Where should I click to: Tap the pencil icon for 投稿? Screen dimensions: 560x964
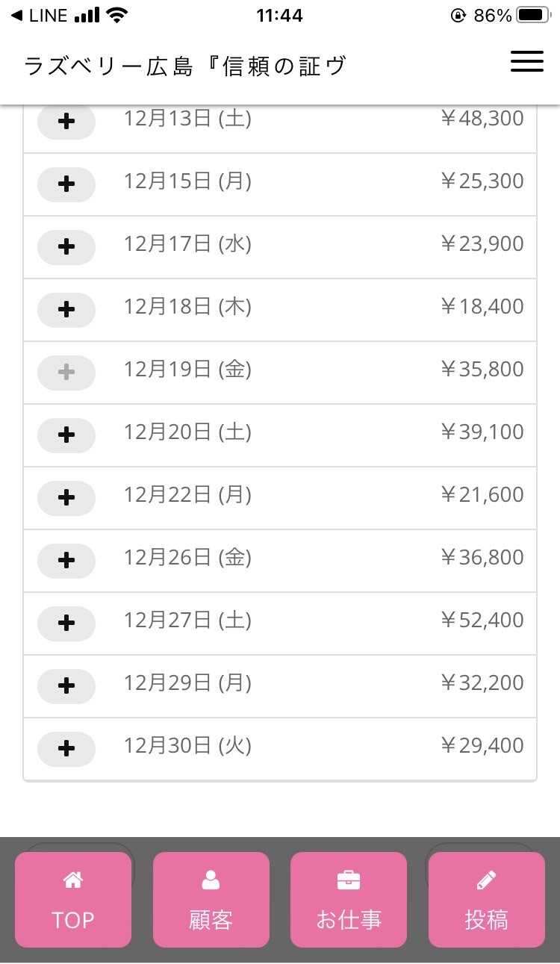(x=486, y=881)
